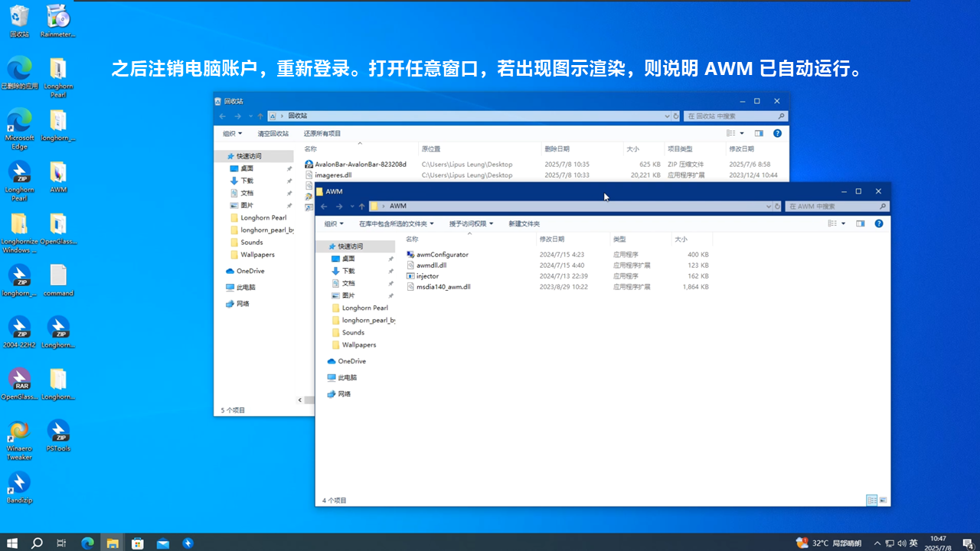
Task: Sort 回收站 by 删除日期 column
Action: pyautogui.click(x=557, y=148)
